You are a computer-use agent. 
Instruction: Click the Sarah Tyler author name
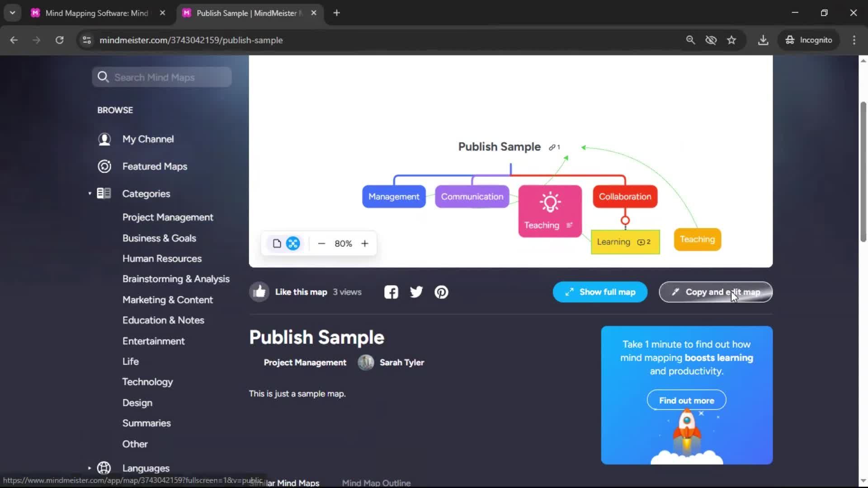coord(401,362)
